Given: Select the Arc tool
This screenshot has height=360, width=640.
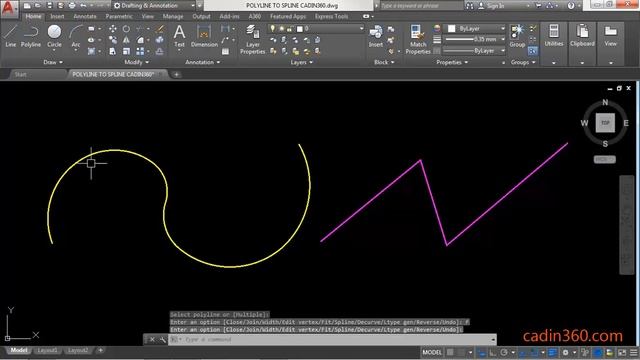Looking at the screenshot, I should [x=76, y=36].
